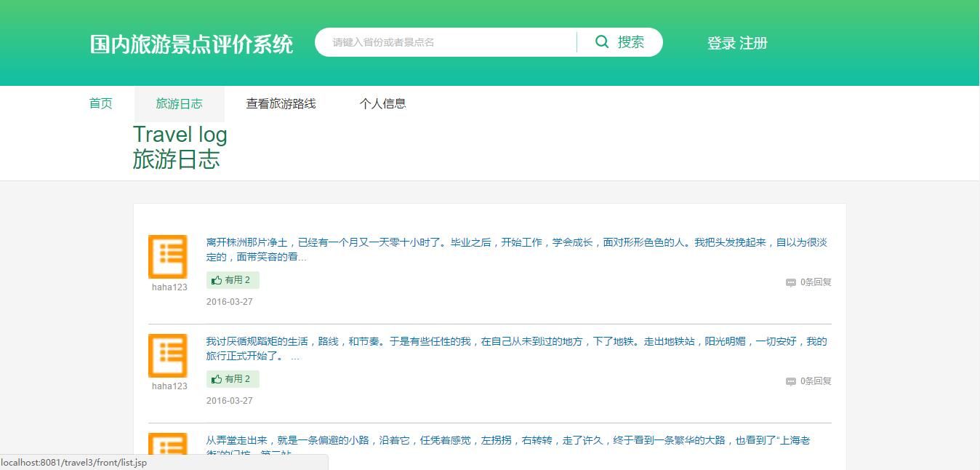Open the 注册 register link

(754, 43)
